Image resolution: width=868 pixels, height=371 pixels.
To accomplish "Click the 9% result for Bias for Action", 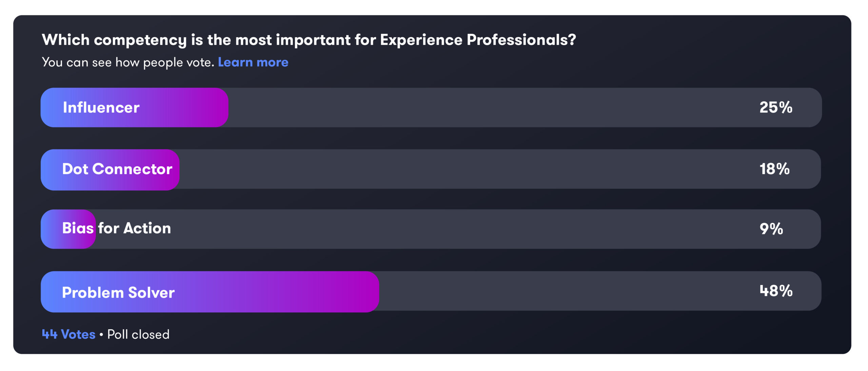I will (771, 229).
